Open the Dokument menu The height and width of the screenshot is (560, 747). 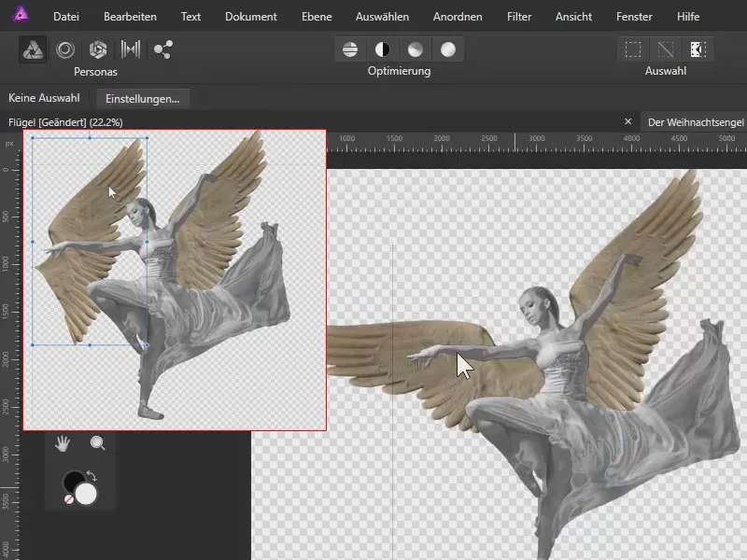click(x=251, y=17)
